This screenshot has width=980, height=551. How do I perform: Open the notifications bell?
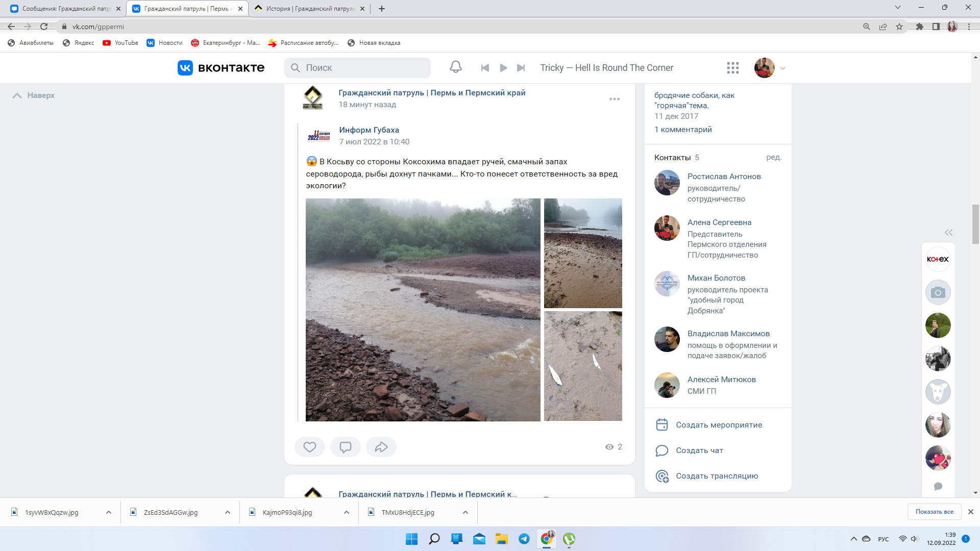[x=455, y=67]
